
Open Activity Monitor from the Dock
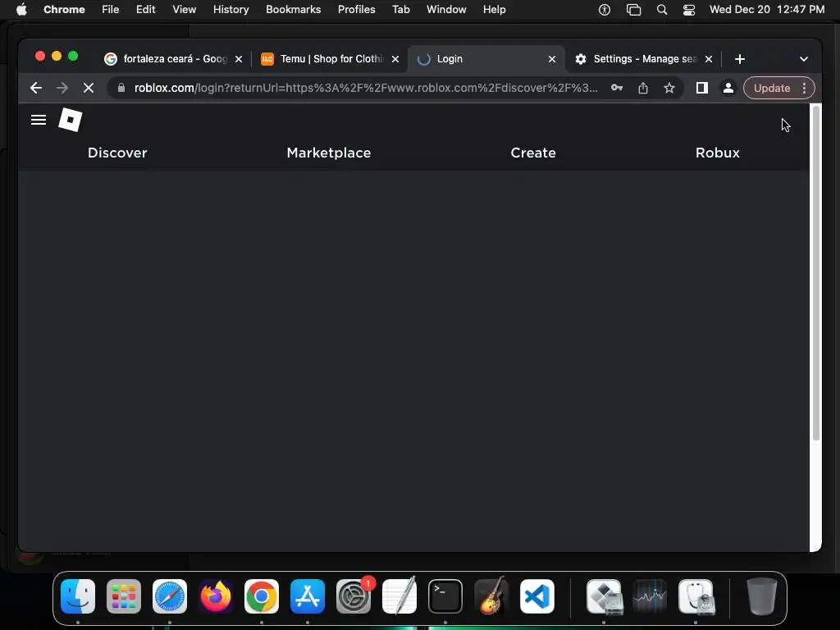[x=650, y=596]
